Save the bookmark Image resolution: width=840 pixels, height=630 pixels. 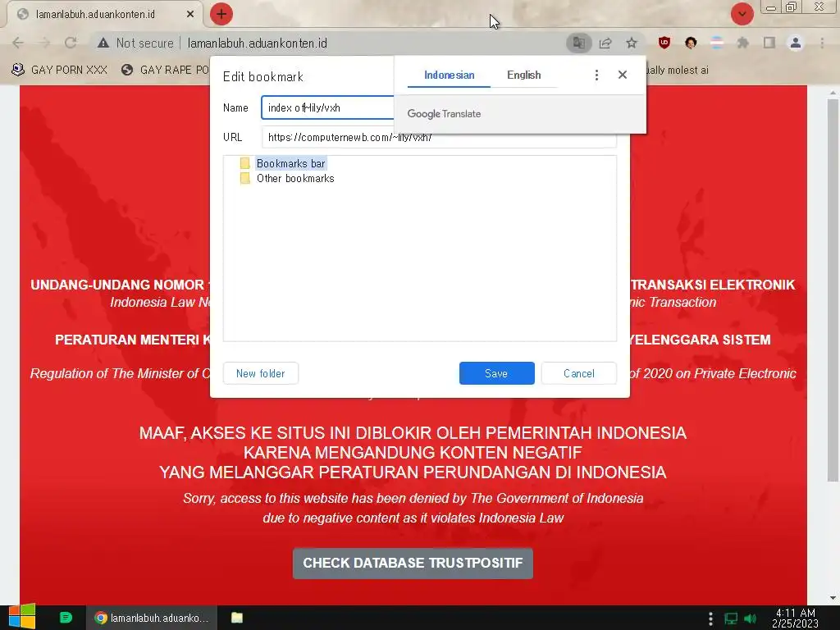click(496, 373)
